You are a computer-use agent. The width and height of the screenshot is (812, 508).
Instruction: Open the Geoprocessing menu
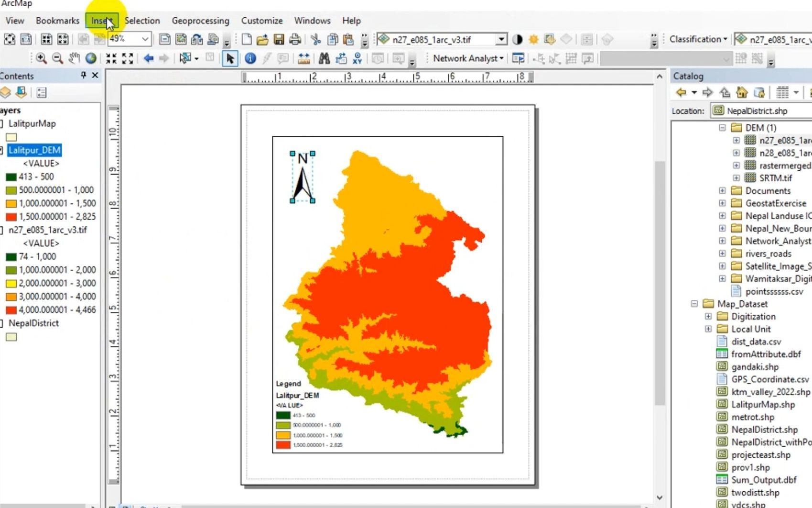tap(200, 21)
